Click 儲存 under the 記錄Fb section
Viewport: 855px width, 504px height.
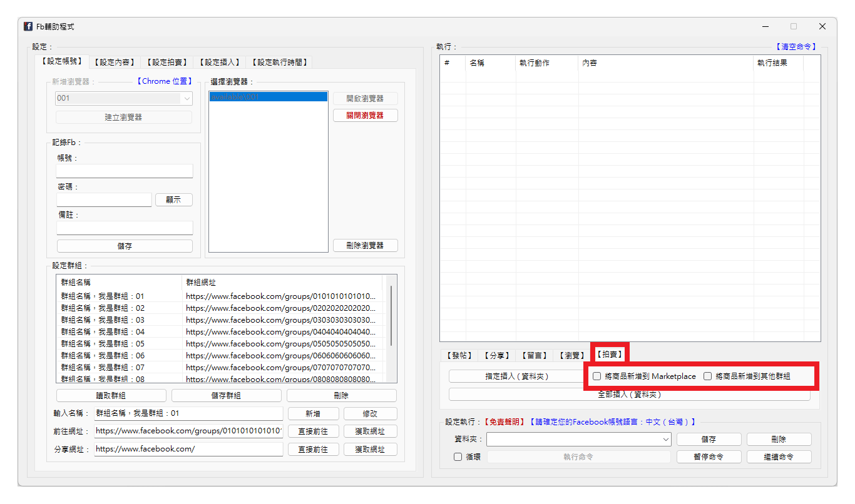click(x=125, y=246)
